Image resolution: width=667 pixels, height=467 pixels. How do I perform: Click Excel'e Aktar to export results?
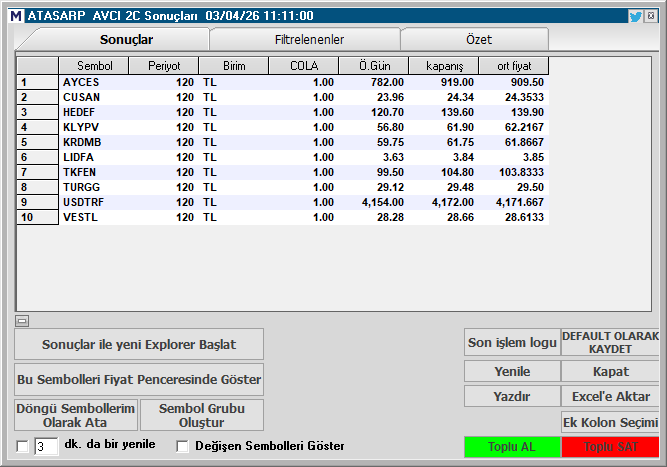coord(610,396)
